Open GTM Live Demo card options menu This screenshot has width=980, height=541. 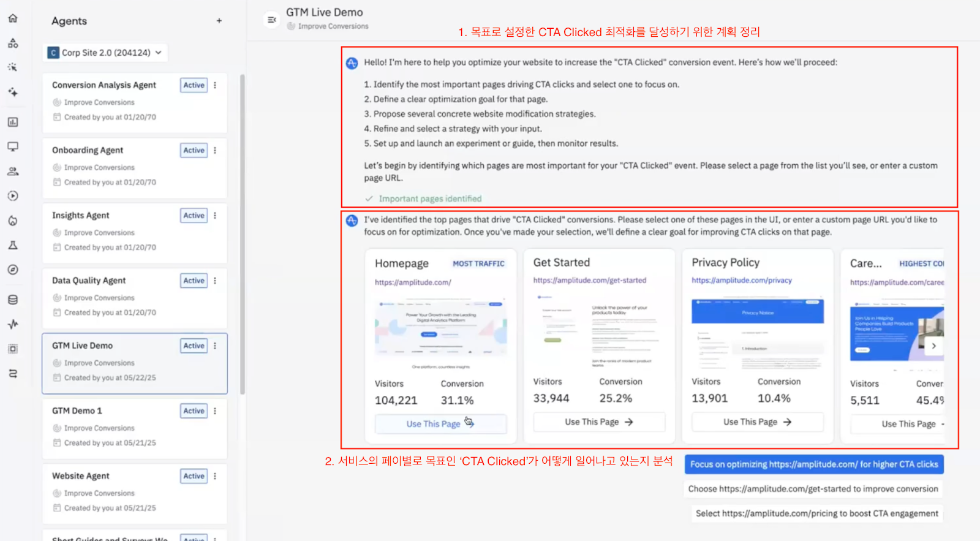click(215, 346)
